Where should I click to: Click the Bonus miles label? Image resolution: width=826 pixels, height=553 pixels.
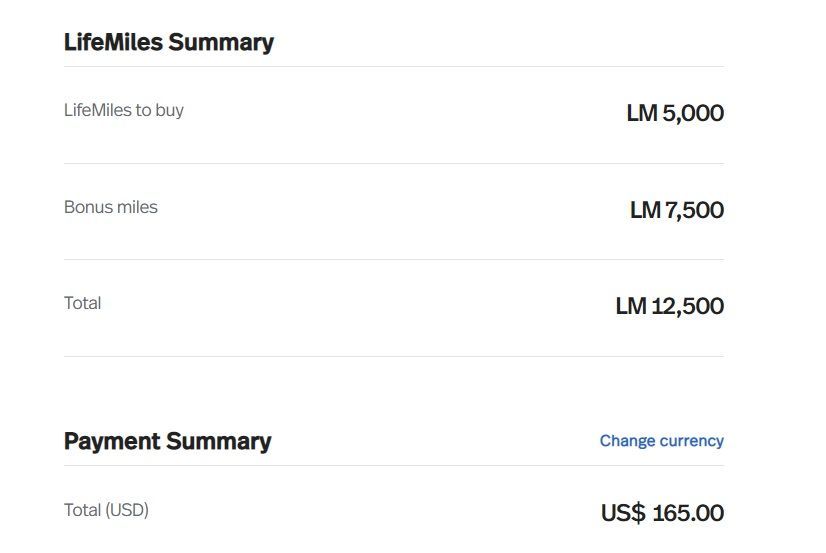[111, 207]
